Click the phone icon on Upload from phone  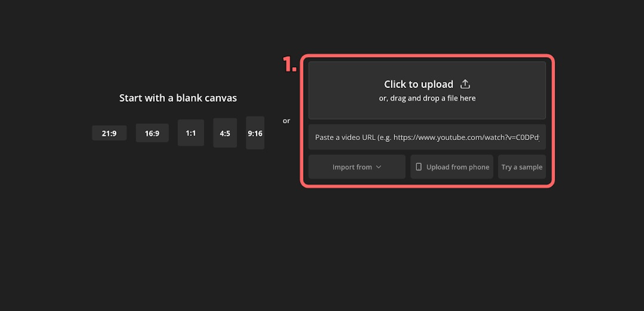click(x=419, y=167)
